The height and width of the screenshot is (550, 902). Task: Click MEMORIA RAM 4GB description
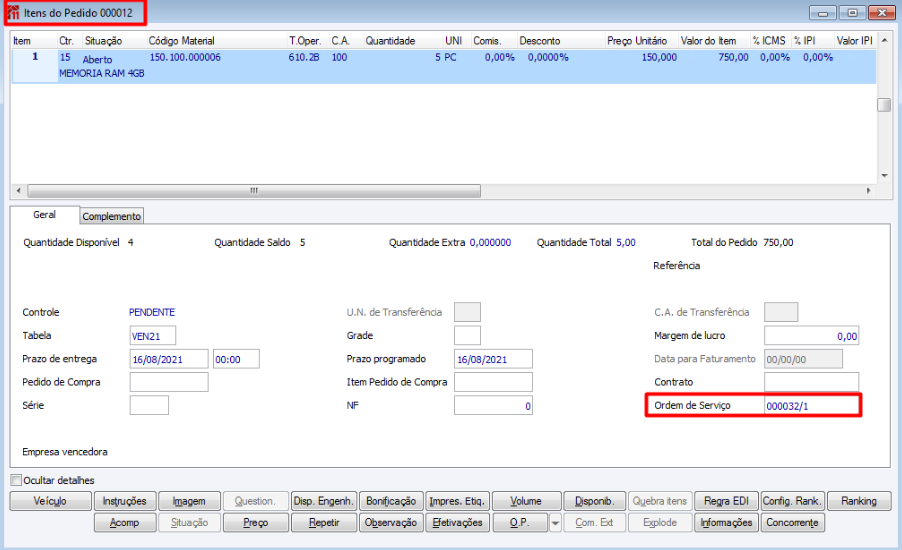click(102, 73)
